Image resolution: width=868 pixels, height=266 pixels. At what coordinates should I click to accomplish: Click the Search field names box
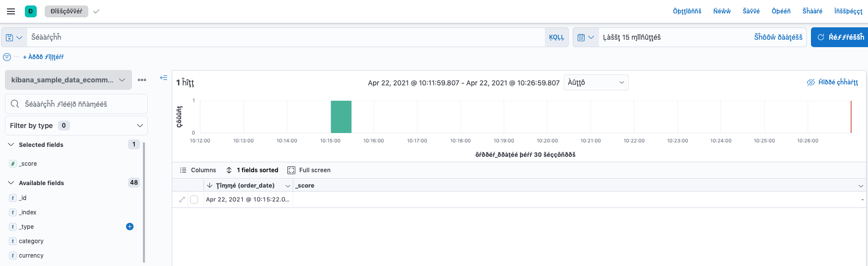tap(76, 104)
